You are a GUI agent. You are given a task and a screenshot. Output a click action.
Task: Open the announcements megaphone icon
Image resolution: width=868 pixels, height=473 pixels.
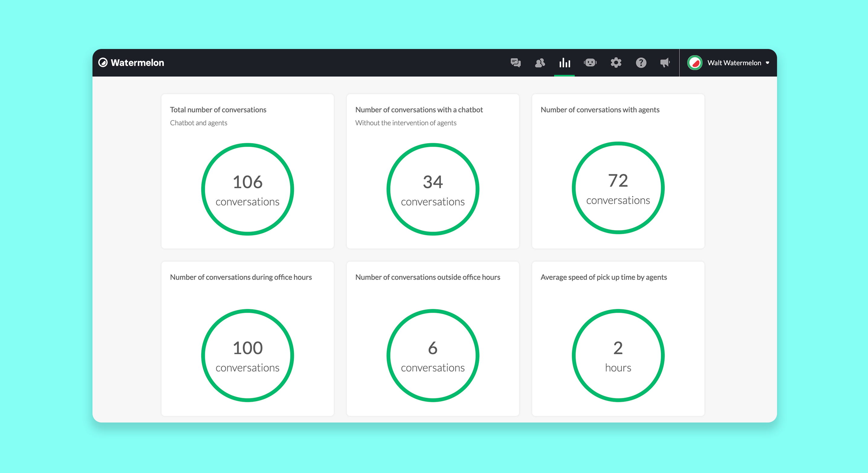click(x=665, y=63)
